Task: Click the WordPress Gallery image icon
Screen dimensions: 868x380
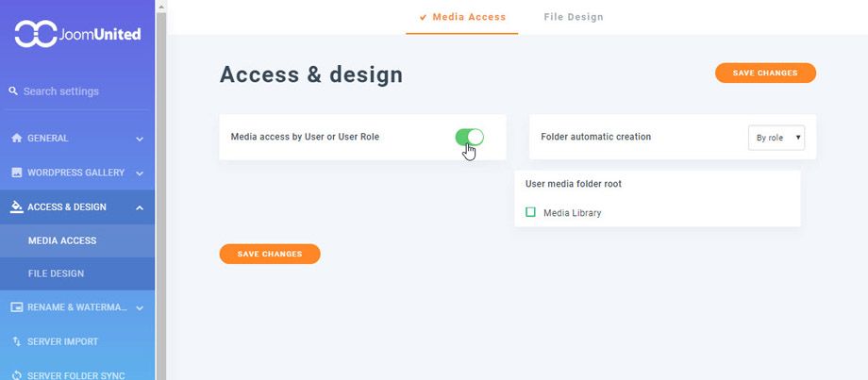Action: click(x=17, y=173)
